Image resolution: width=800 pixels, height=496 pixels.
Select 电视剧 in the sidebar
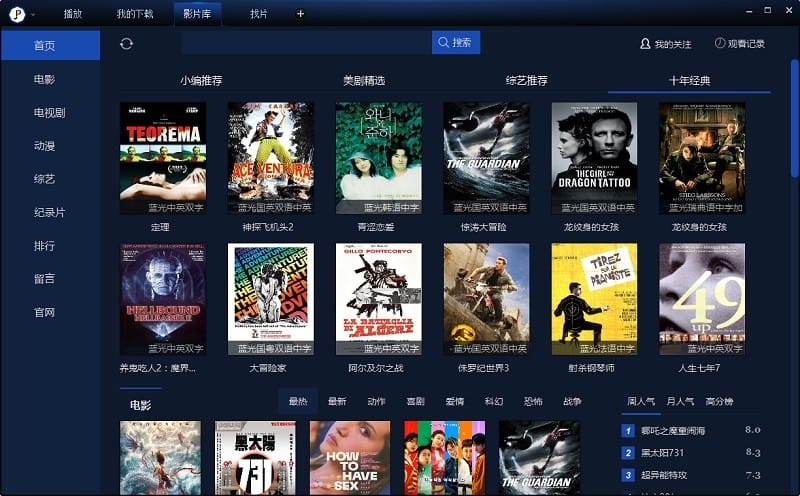click(x=49, y=113)
